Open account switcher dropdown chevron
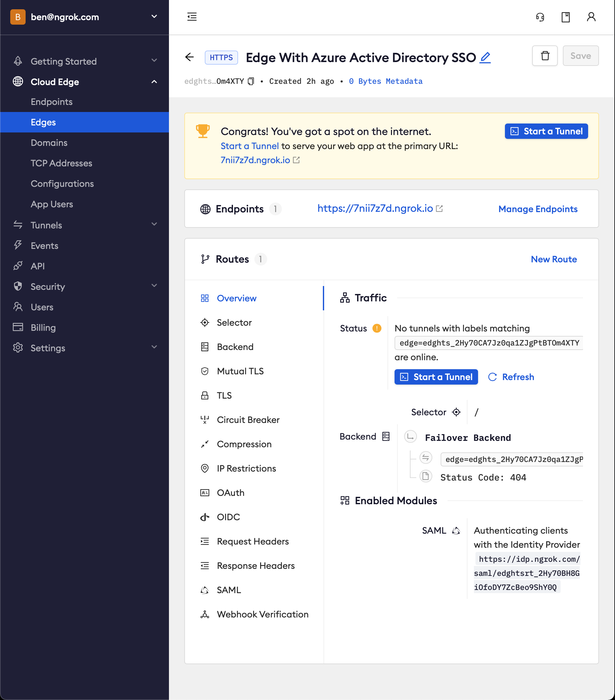The image size is (615, 700). (x=154, y=16)
